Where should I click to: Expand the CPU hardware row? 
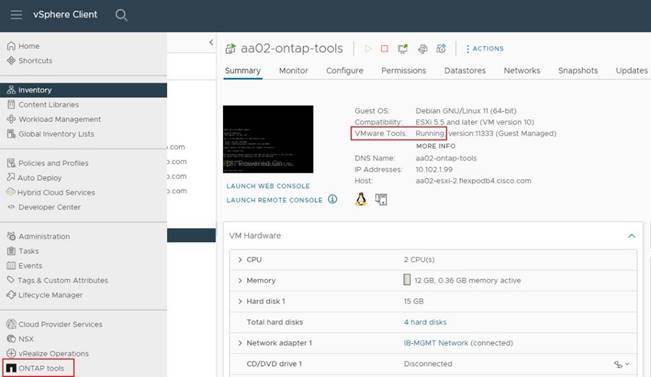240,259
